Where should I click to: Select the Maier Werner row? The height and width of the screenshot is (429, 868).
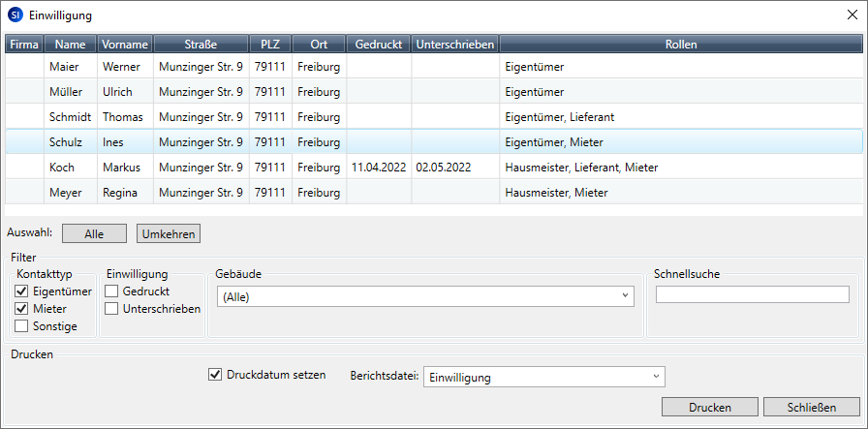point(387,67)
